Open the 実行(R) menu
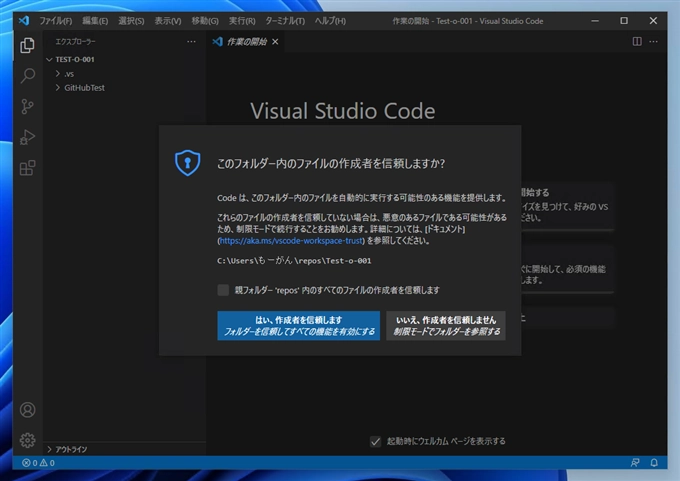This screenshot has height=481, width=680. (x=242, y=21)
